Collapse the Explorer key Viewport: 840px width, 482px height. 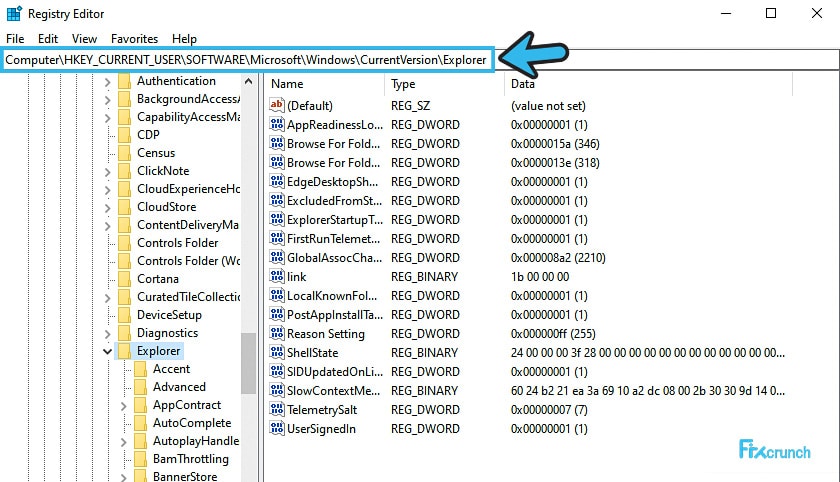(x=107, y=351)
